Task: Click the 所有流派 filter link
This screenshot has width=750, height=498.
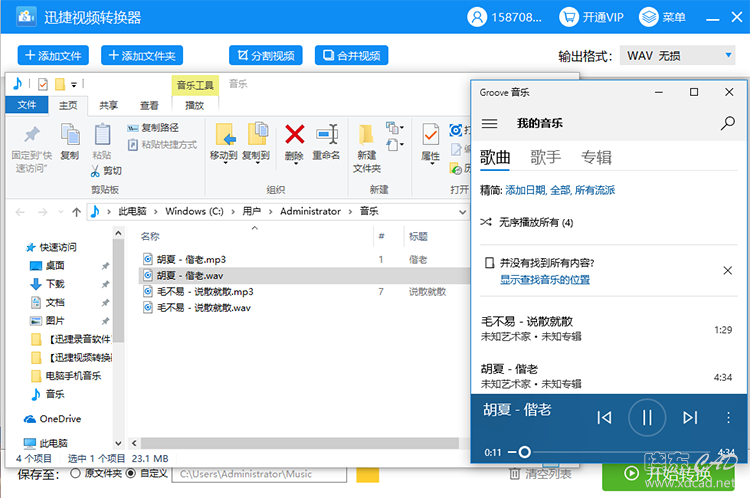Action: (x=595, y=190)
